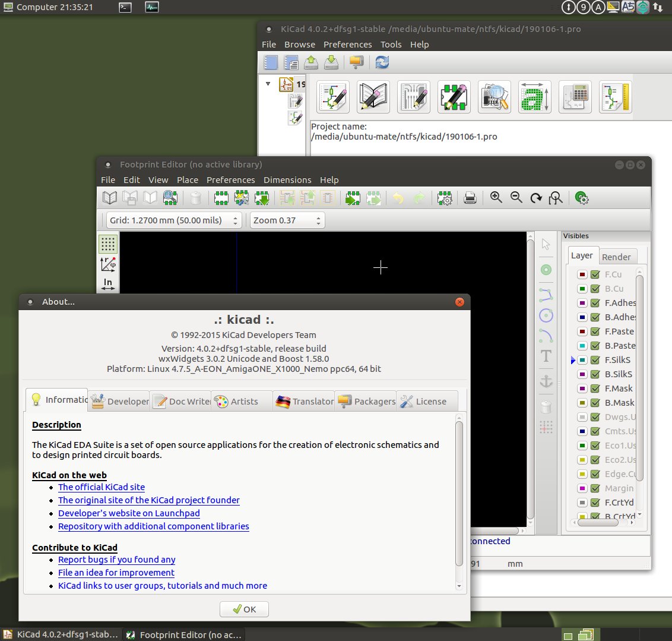Open the footprint editor launcher in KiCad manager
The width and height of the screenshot is (672, 641).
click(x=454, y=97)
